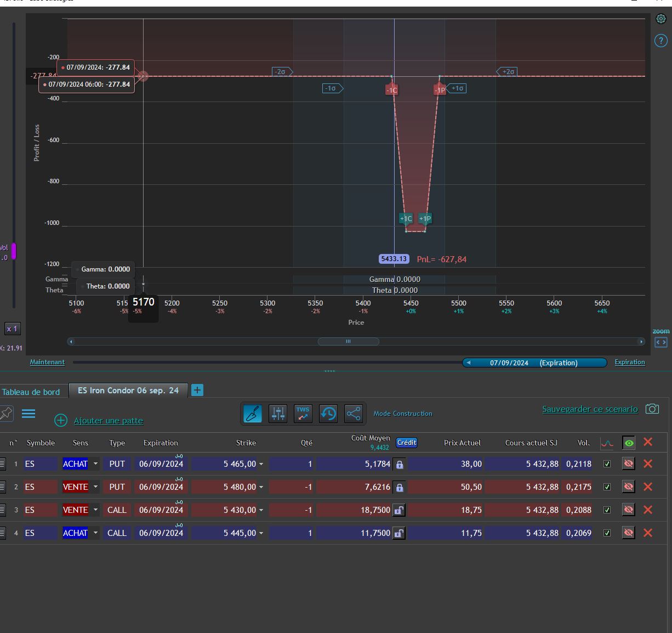
Task: Click the scrollbar left arrow under chart
Action: tap(71, 341)
